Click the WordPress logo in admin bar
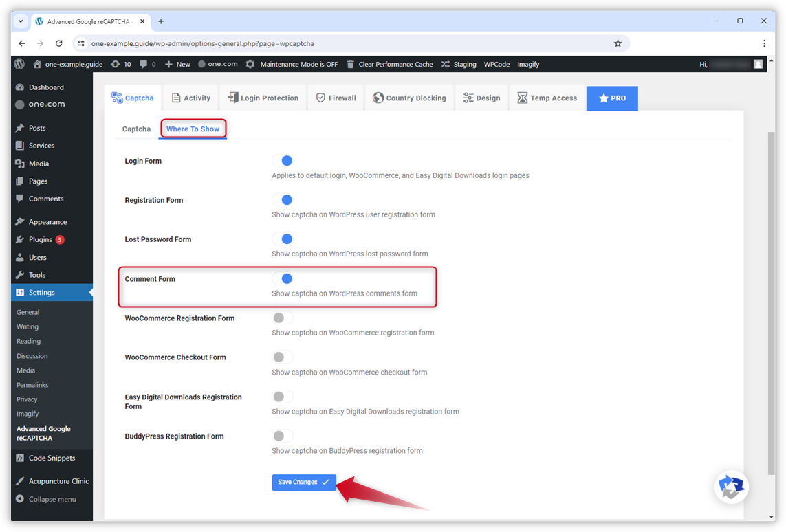The height and width of the screenshot is (532, 786). [x=19, y=64]
